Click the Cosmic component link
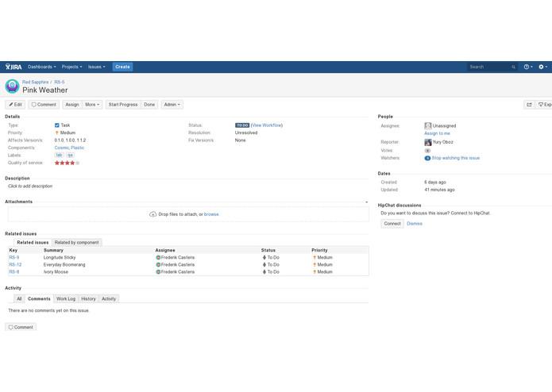The height and width of the screenshot is (392, 552). [62, 148]
